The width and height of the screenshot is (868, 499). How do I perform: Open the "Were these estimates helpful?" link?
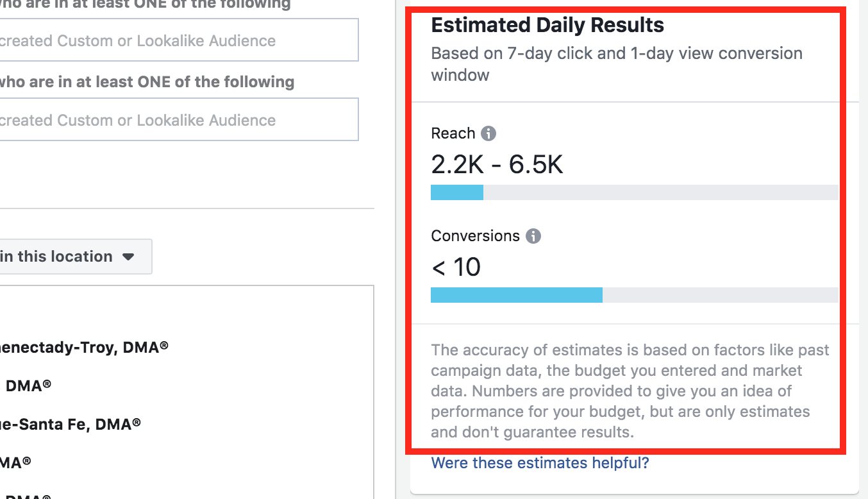click(x=540, y=462)
